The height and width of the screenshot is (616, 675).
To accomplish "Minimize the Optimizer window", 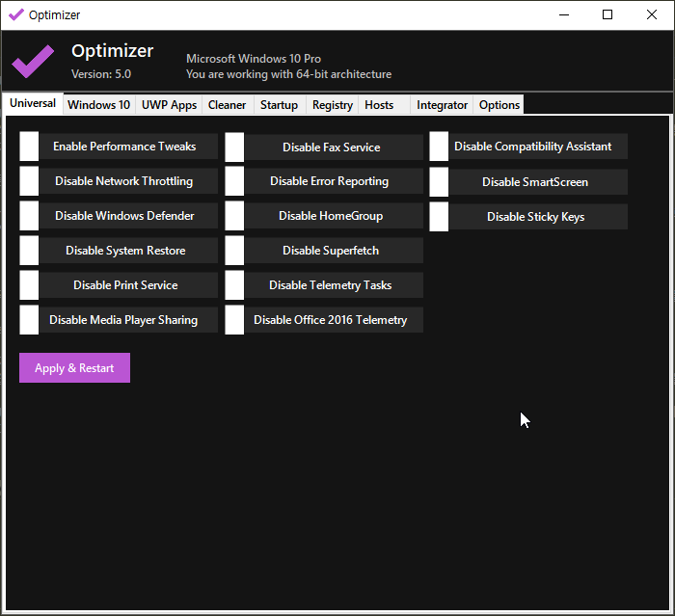I will pos(564,15).
